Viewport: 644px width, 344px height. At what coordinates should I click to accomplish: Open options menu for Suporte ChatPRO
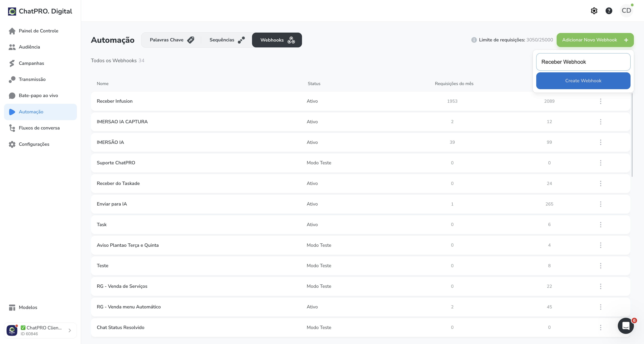point(601,163)
